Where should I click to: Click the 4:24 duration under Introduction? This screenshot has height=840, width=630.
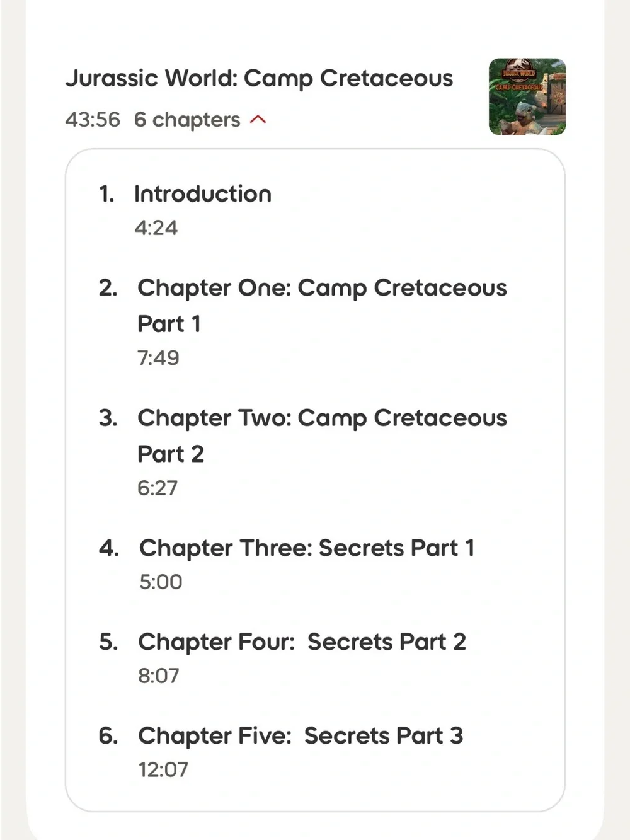click(x=156, y=227)
